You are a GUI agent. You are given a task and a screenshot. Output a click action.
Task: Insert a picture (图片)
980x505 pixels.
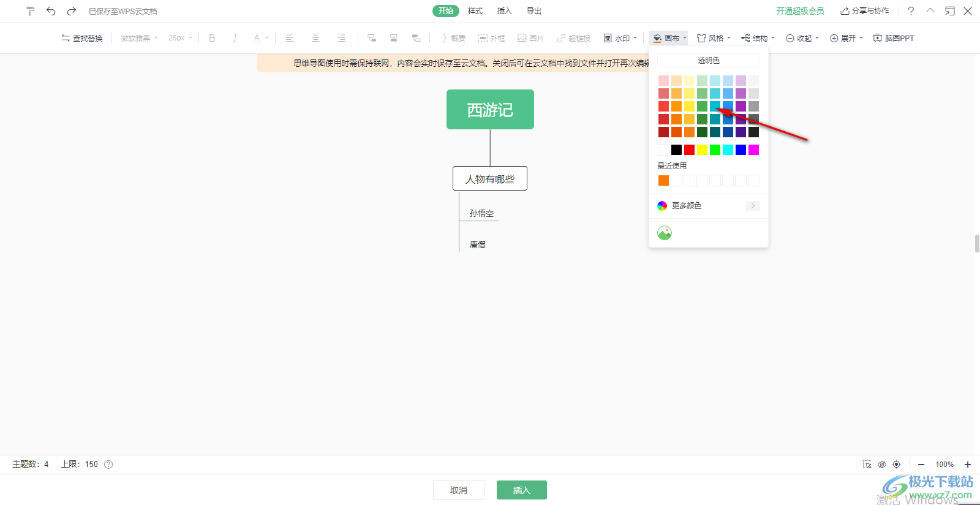coord(530,38)
